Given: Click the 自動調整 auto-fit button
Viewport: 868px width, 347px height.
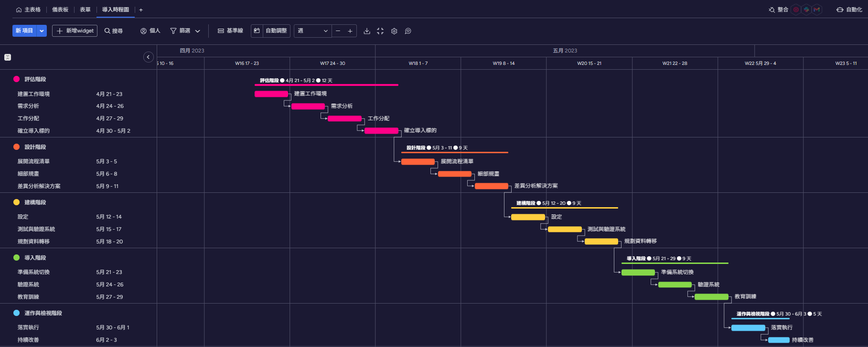Looking at the screenshot, I should pos(276,31).
